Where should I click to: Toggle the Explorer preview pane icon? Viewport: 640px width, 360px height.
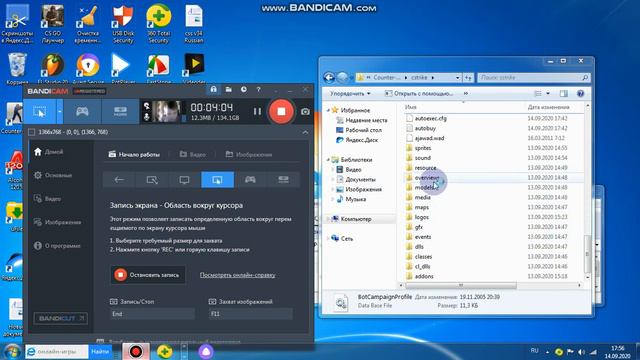[564, 93]
